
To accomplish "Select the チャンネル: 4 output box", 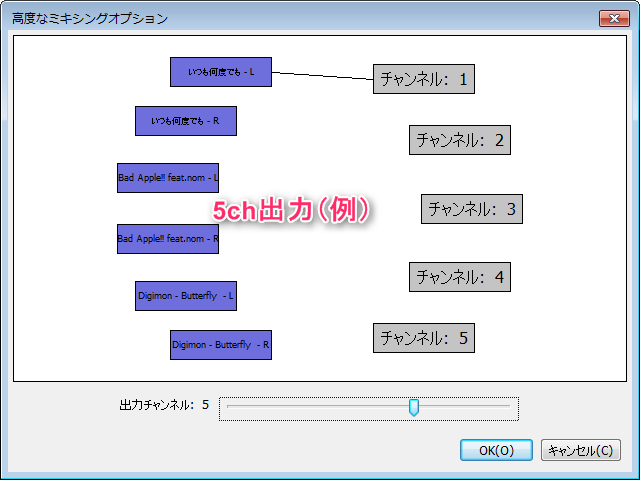I will pos(460,277).
